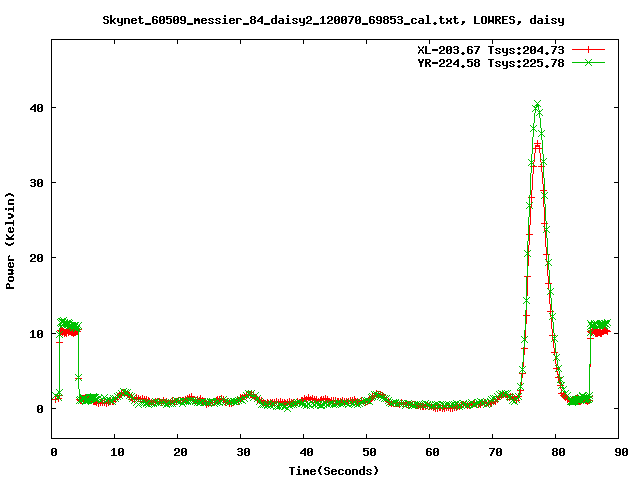Image resolution: width=640 pixels, height=480 pixels.
Task: Click the red peak data point near 35 Kelvin
Action: pos(538,143)
